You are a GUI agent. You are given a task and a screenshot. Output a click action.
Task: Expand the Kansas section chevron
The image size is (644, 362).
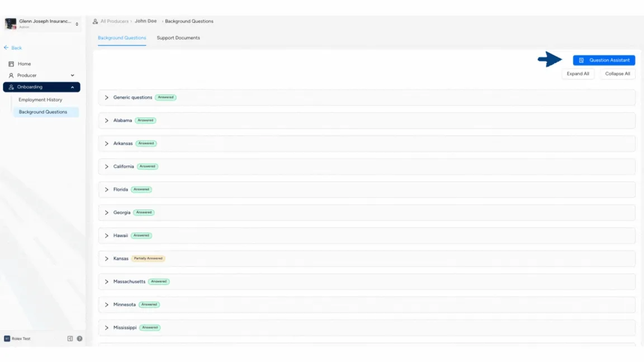[106, 259]
